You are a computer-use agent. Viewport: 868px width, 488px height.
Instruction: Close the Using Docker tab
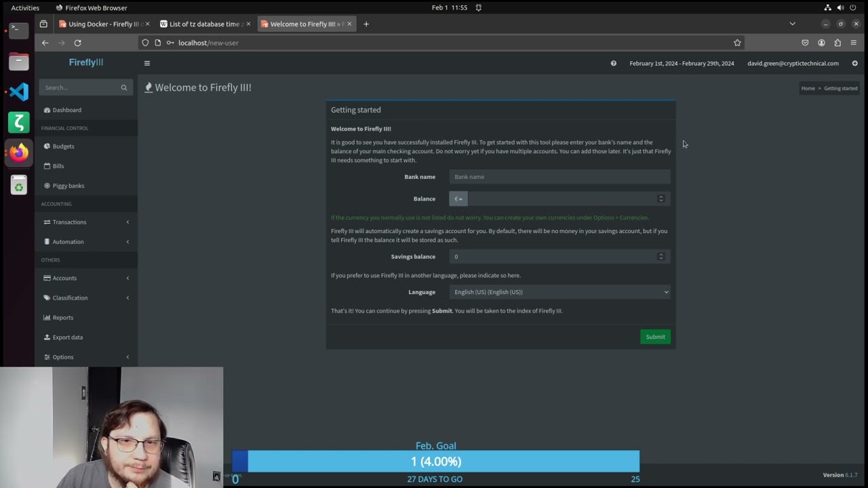pyautogui.click(x=147, y=24)
